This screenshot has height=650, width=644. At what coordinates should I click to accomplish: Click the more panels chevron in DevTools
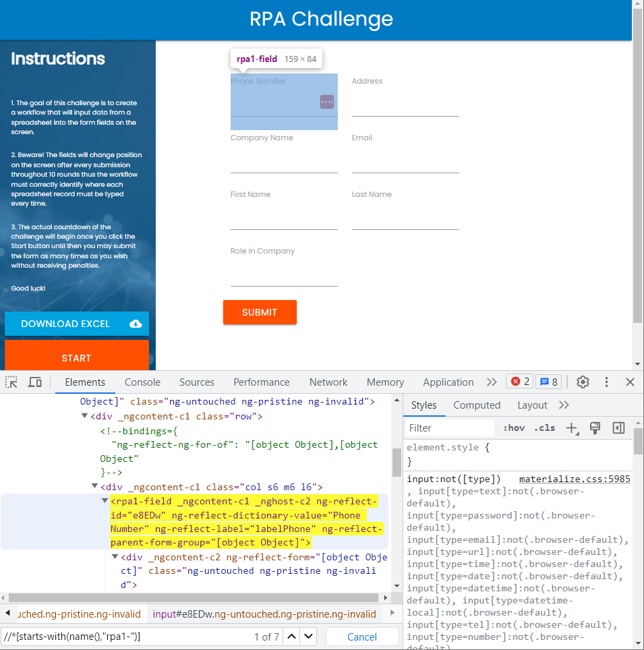(x=492, y=382)
